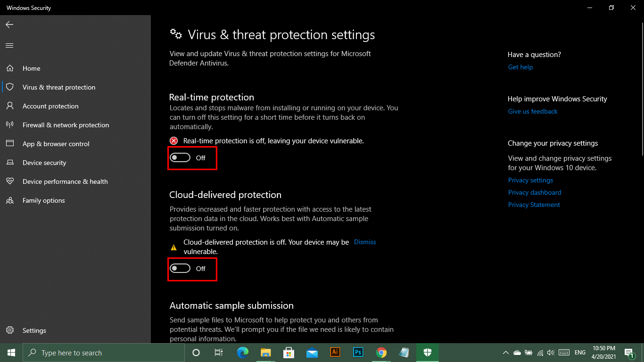Enable Cloud-delivered protection switch
This screenshot has width=644, height=362.
pos(180,269)
